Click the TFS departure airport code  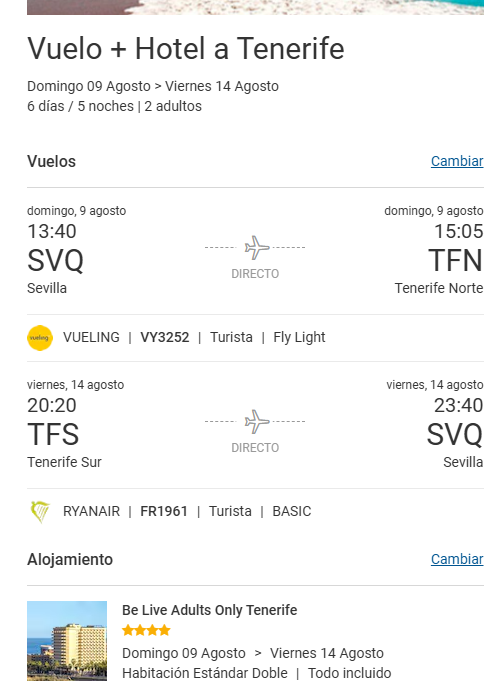pos(53,435)
